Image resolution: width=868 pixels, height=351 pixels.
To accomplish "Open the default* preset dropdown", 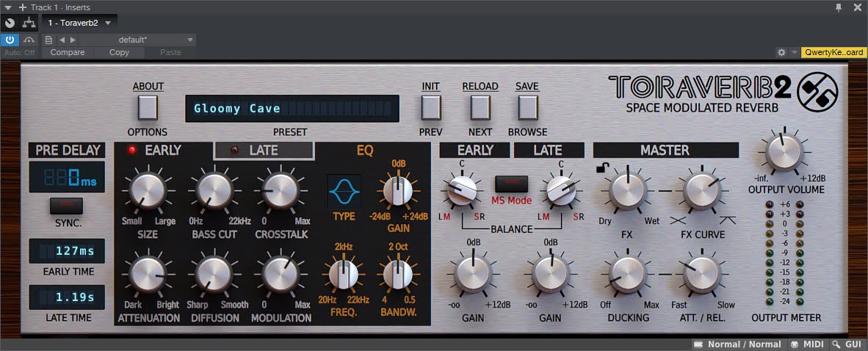I will tap(137, 40).
